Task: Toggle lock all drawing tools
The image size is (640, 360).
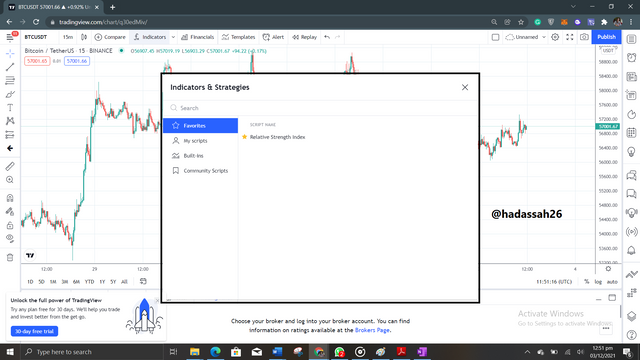Action: pos(10,225)
